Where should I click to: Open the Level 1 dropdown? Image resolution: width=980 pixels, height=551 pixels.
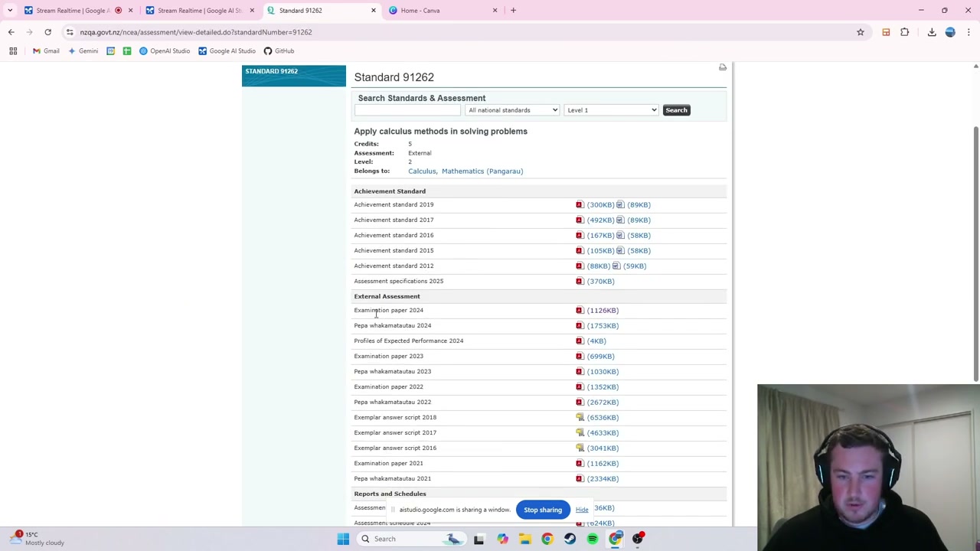click(x=611, y=110)
